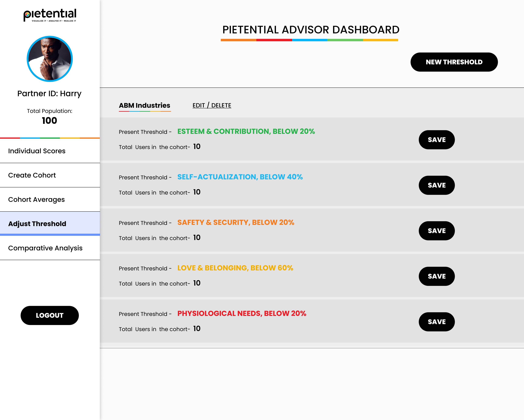This screenshot has height=420, width=524.
Task: Click Edit / Delete link
Action: coord(212,105)
